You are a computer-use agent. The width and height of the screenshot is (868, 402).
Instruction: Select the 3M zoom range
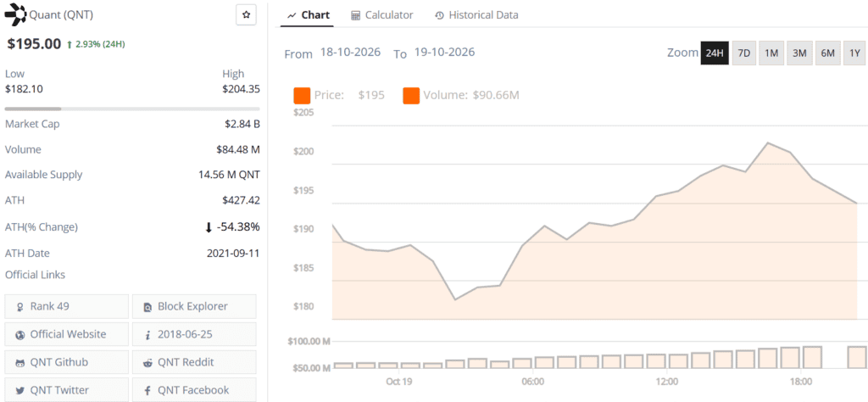click(x=799, y=53)
